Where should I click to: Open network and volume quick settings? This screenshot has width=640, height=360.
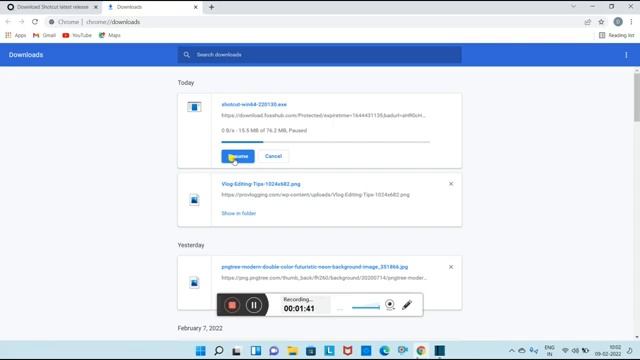(575, 351)
